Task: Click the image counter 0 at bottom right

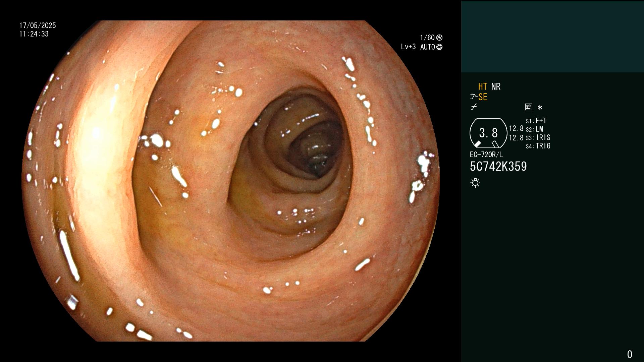Action: click(x=630, y=354)
